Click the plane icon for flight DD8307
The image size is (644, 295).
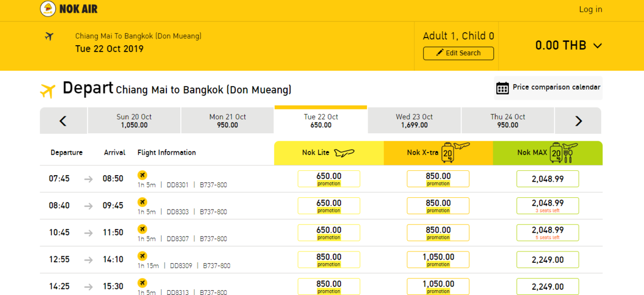click(142, 229)
